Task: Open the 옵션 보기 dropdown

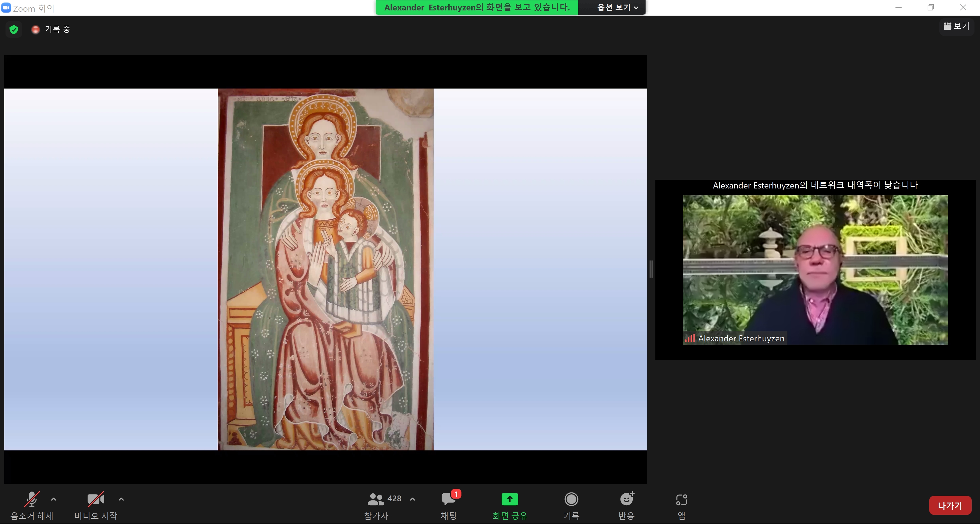Action: tap(617, 8)
